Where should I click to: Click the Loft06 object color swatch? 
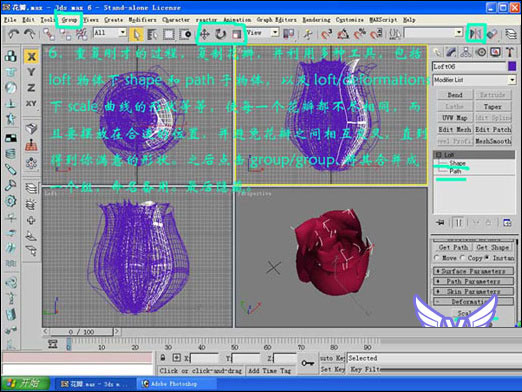click(x=512, y=66)
